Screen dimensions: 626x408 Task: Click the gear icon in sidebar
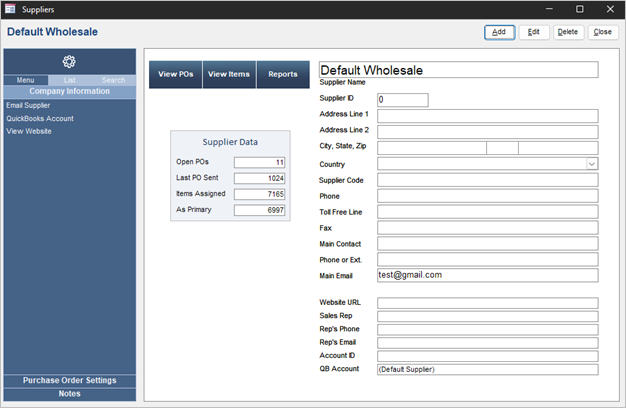pyautogui.click(x=69, y=62)
